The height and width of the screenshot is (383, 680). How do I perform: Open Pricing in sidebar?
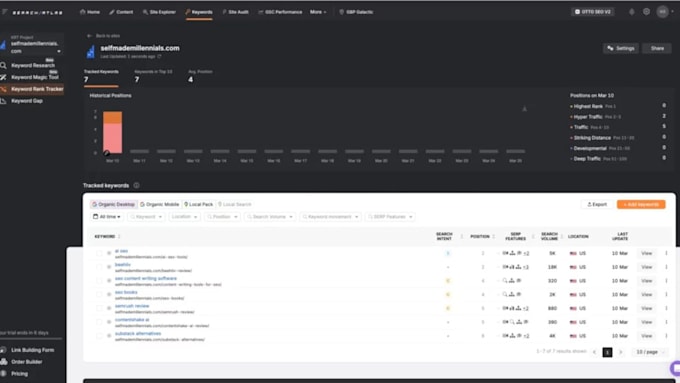(x=19, y=373)
